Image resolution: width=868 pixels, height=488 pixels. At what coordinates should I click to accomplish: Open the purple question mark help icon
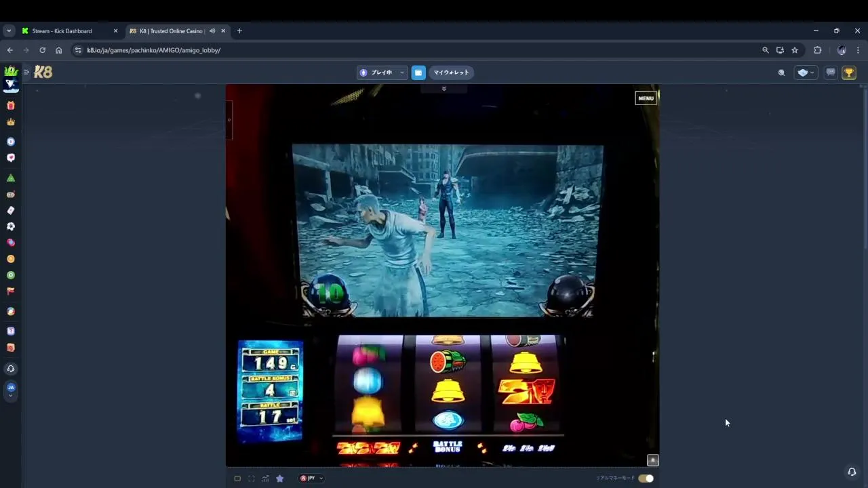tap(11, 331)
